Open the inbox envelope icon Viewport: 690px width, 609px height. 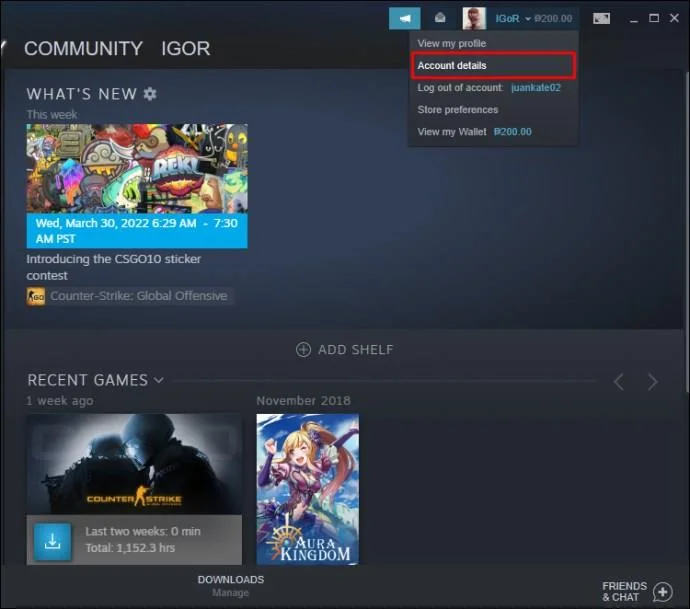[x=440, y=18]
